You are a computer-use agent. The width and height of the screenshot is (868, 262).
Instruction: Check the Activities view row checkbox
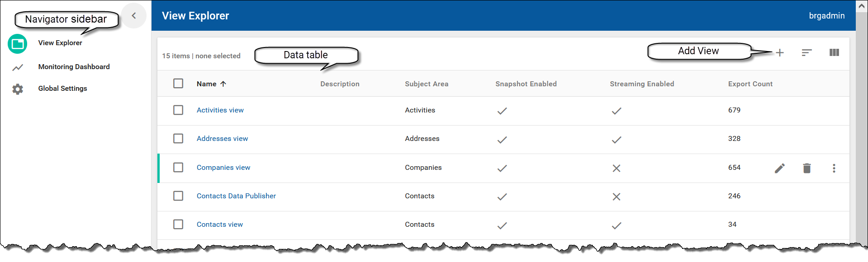pyautogui.click(x=178, y=110)
